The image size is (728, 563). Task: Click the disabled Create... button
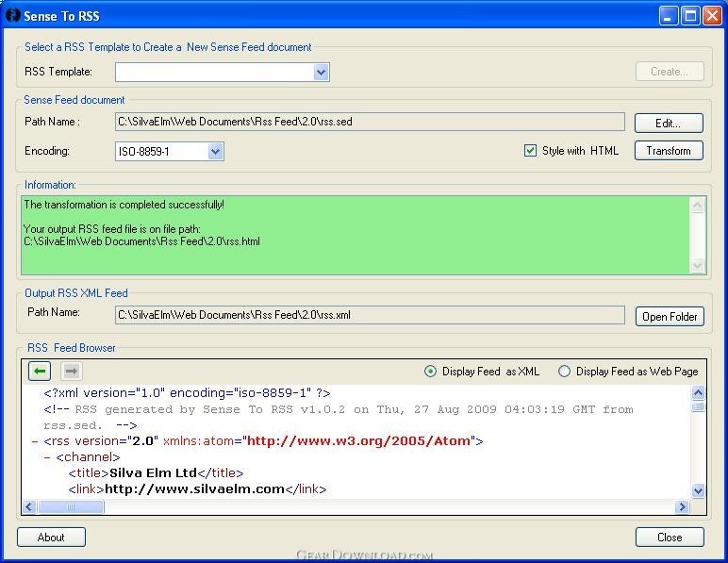[670, 72]
